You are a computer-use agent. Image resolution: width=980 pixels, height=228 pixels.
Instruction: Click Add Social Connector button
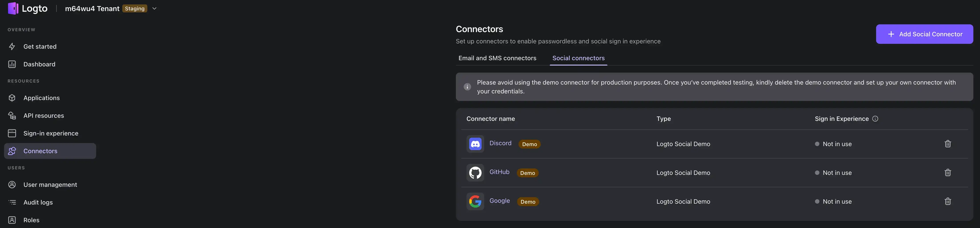pyautogui.click(x=924, y=34)
